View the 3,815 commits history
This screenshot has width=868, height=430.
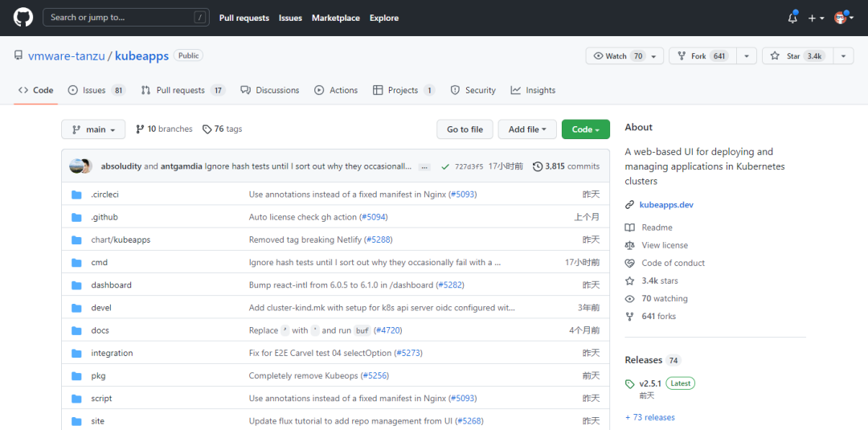tap(566, 166)
